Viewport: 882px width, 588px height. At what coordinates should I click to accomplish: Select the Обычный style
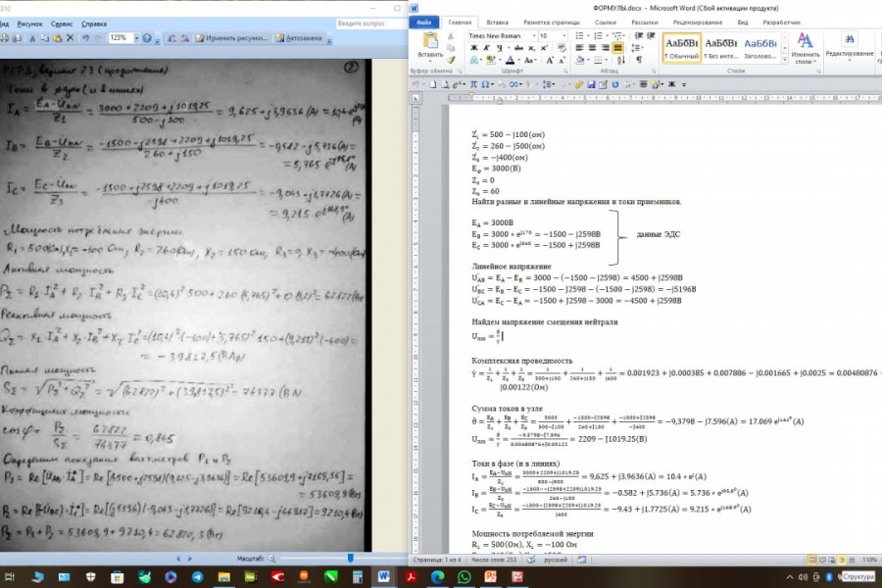(x=682, y=48)
